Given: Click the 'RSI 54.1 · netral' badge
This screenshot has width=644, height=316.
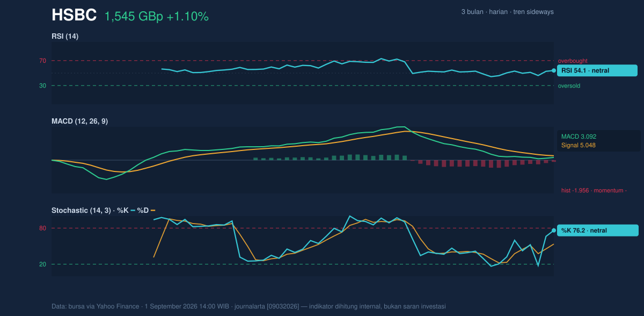Looking at the screenshot, I should click(597, 70).
